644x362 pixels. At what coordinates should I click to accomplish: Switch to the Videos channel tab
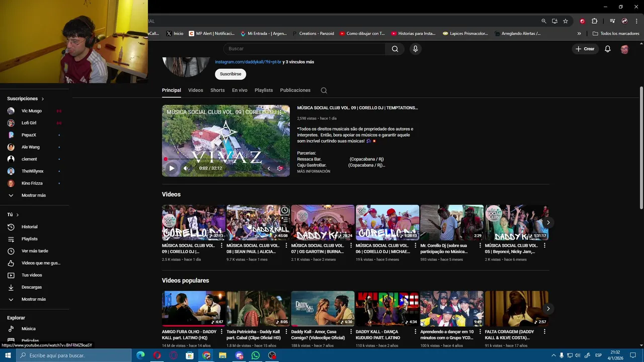(x=196, y=90)
